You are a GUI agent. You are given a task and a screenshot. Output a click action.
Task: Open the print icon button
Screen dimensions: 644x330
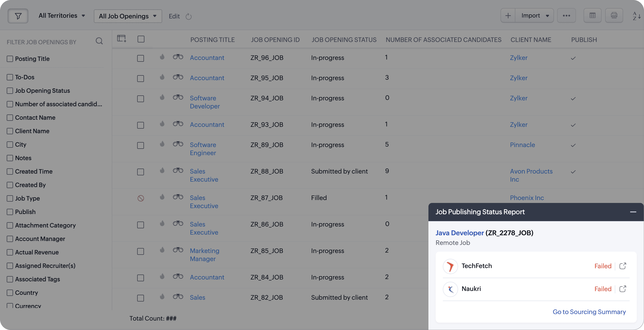point(614,16)
